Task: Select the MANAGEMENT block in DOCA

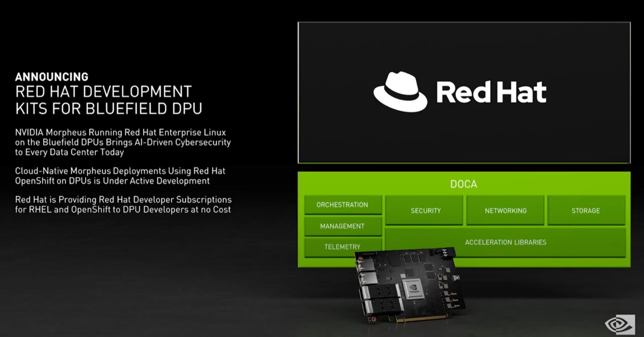Action: [x=343, y=226]
